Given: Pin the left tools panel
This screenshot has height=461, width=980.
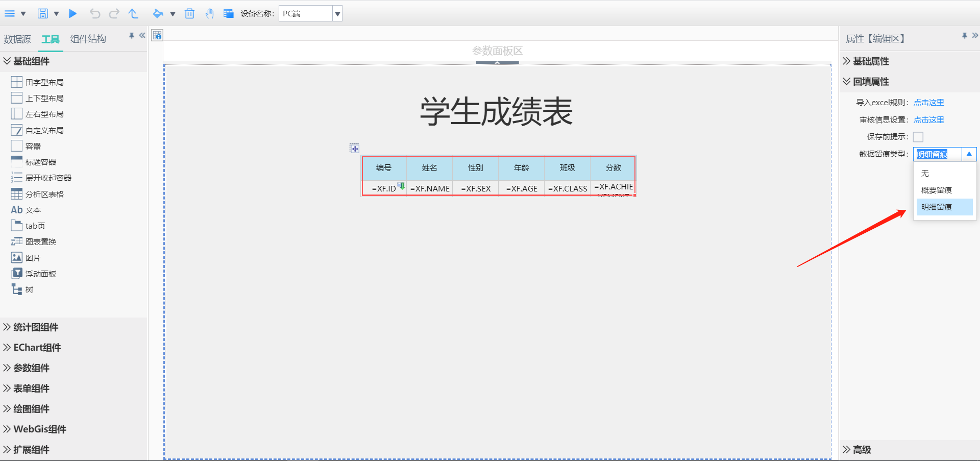Looking at the screenshot, I should (x=131, y=36).
